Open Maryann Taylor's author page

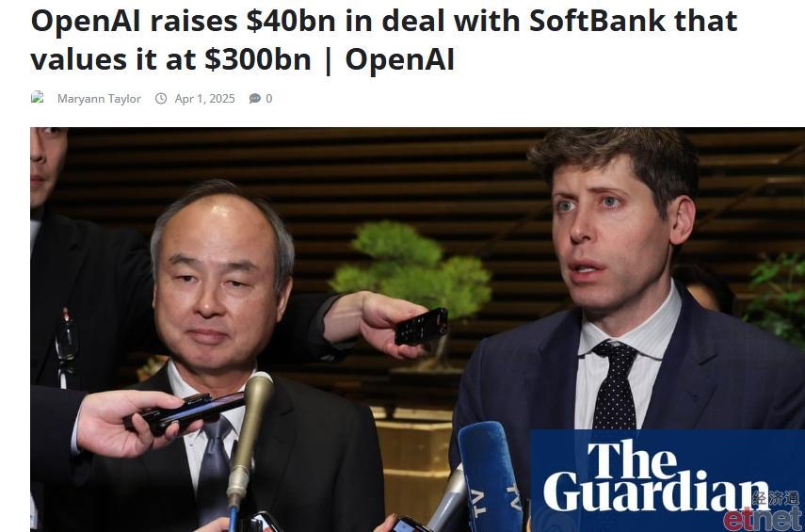pos(99,99)
